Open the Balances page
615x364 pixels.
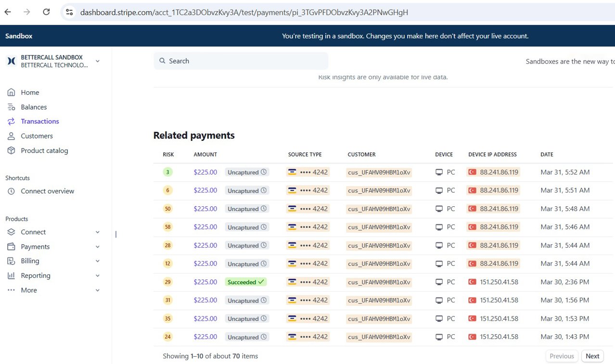34,107
